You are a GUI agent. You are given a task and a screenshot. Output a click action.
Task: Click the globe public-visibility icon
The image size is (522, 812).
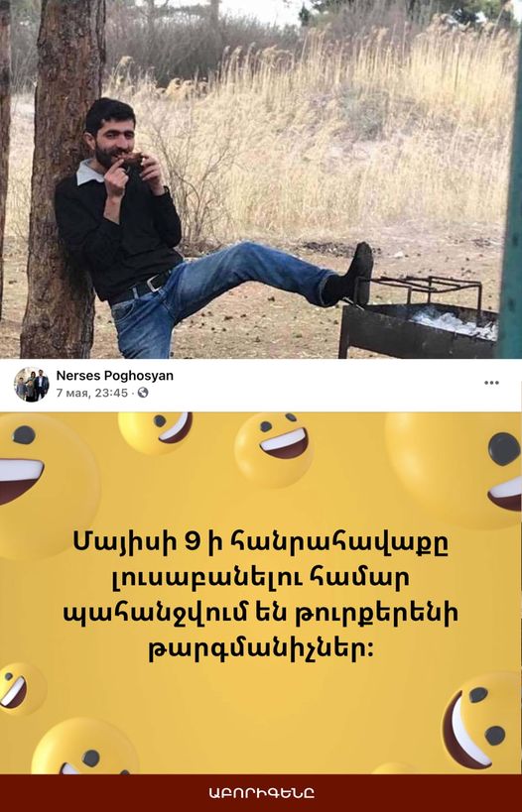143,393
